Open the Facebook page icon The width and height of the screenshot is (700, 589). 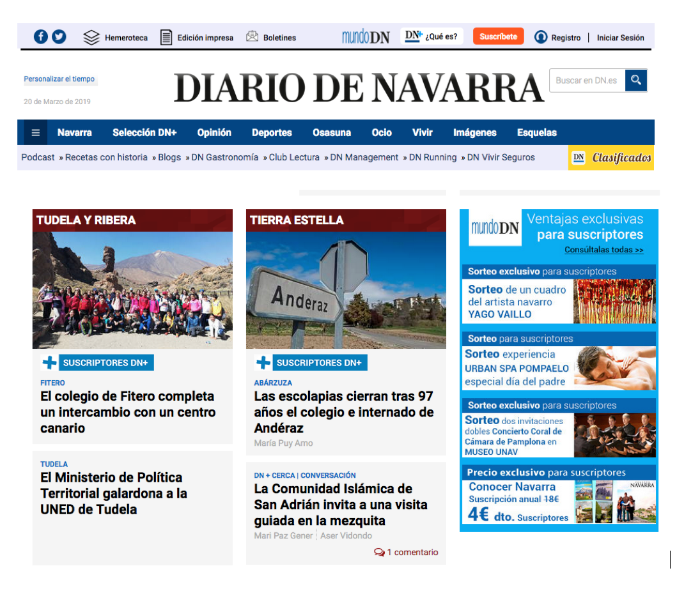[41, 36]
